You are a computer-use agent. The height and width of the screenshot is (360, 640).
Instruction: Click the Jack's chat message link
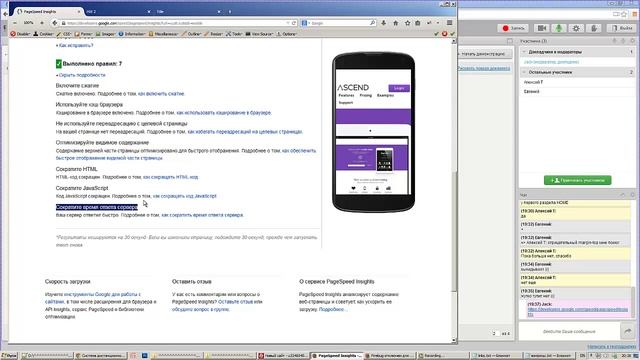[578, 311]
